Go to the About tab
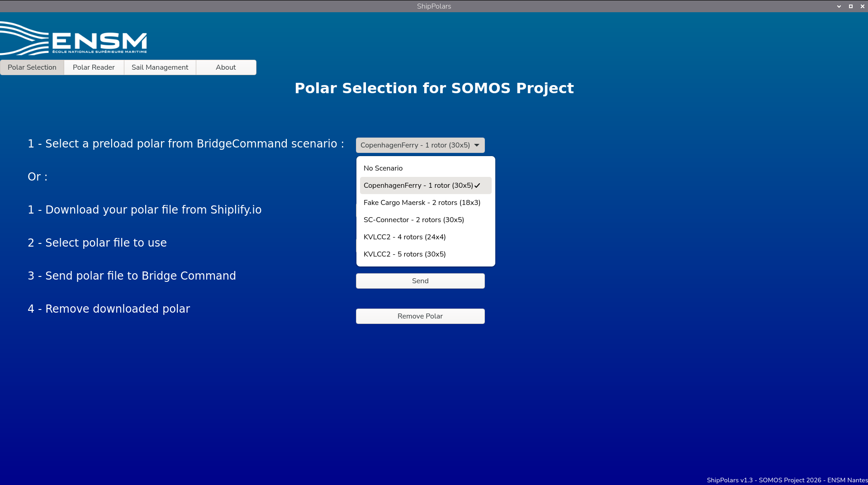Screen dimensions: 868x485 click(226, 67)
